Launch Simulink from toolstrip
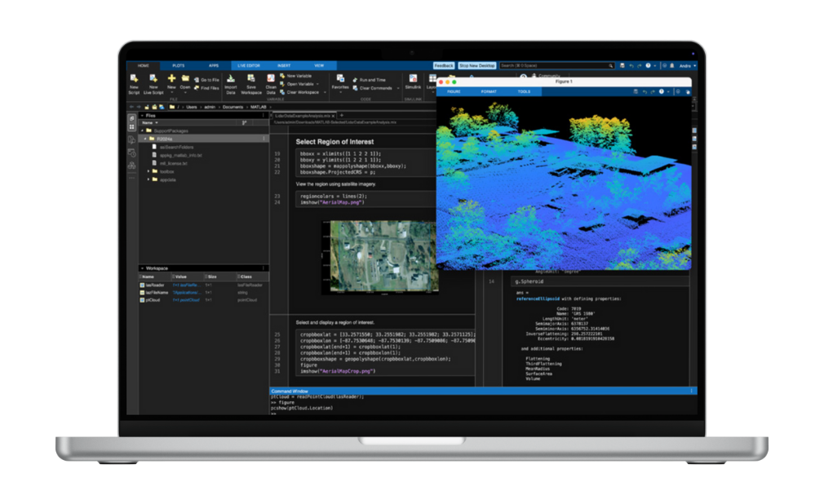Image resolution: width=824 pixels, height=504 pixels. 413,82
